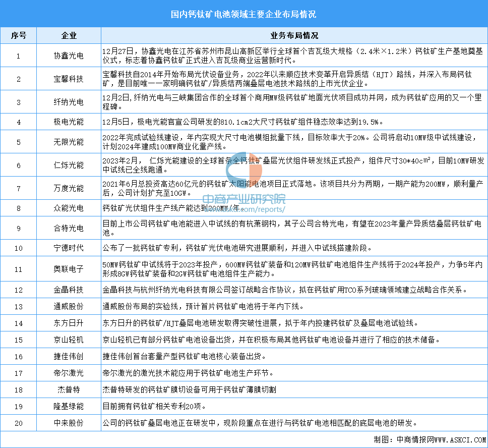Select the company cell "极电光能"
Screen dimensions: 488x448
click(69, 122)
